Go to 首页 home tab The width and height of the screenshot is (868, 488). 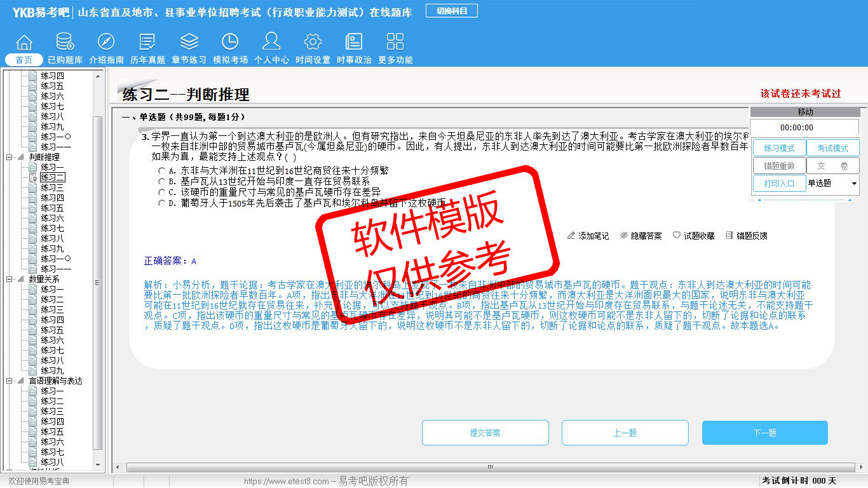click(24, 60)
